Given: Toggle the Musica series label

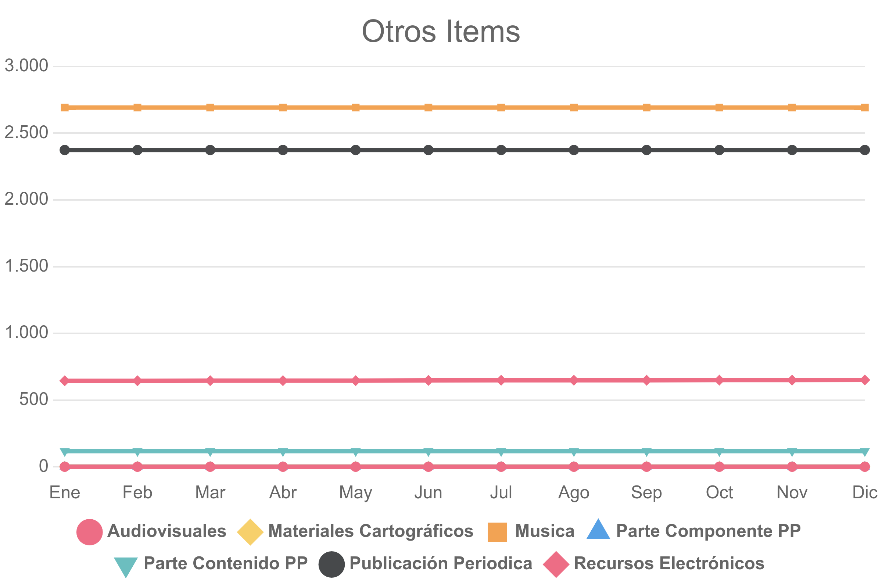Looking at the screenshot, I should tap(545, 531).
